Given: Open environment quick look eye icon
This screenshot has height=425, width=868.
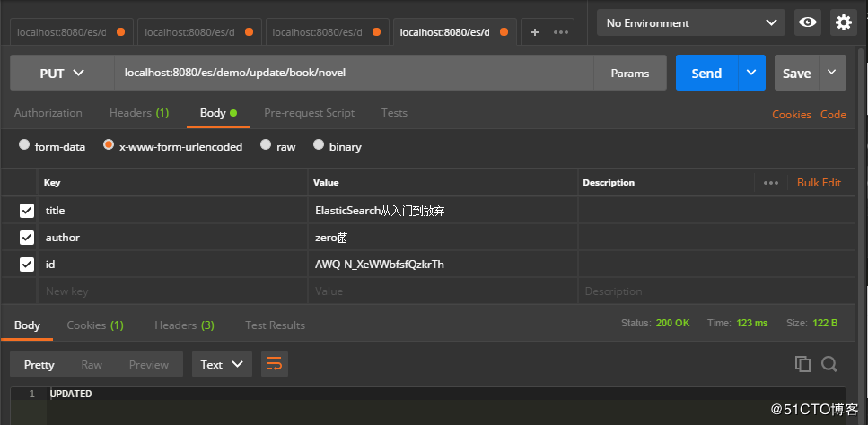Looking at the screenshot, I should 807,22.
